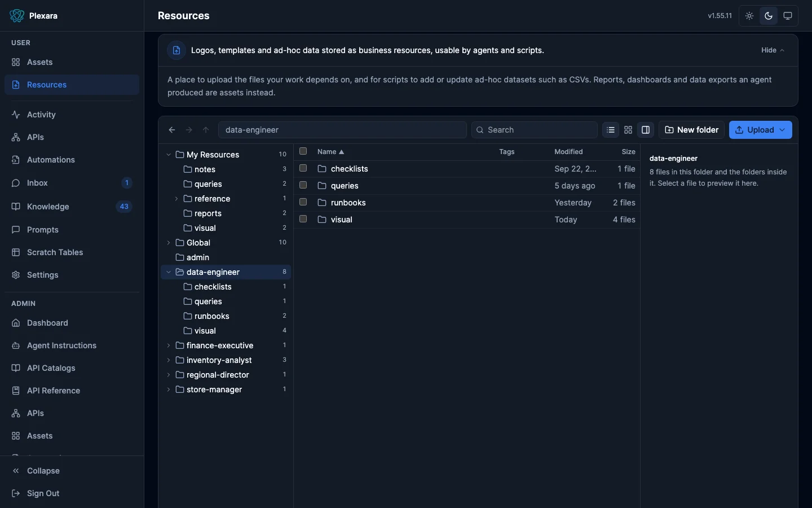Select dark theme moon icon

pos(769,16)
